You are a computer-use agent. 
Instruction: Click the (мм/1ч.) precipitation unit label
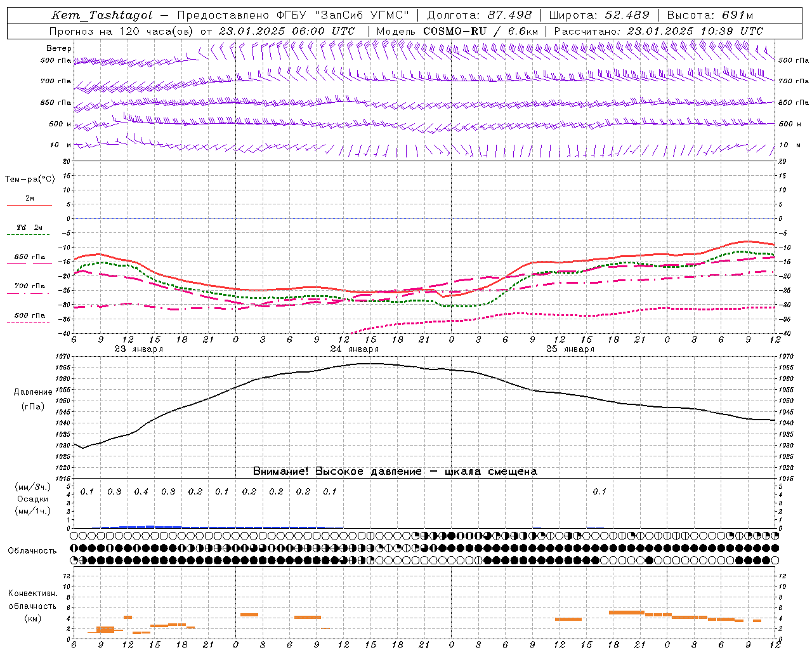click(x=33, y=511)
